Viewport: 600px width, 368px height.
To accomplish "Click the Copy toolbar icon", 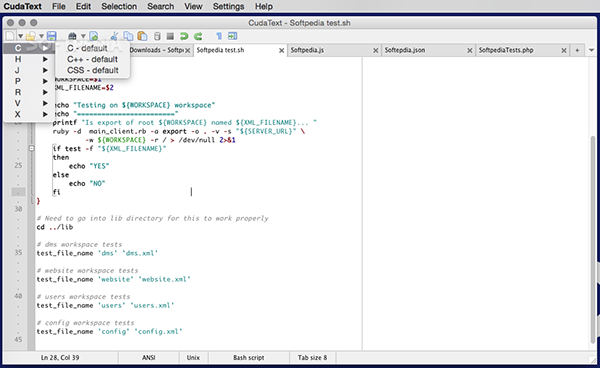I will point(128,36).
